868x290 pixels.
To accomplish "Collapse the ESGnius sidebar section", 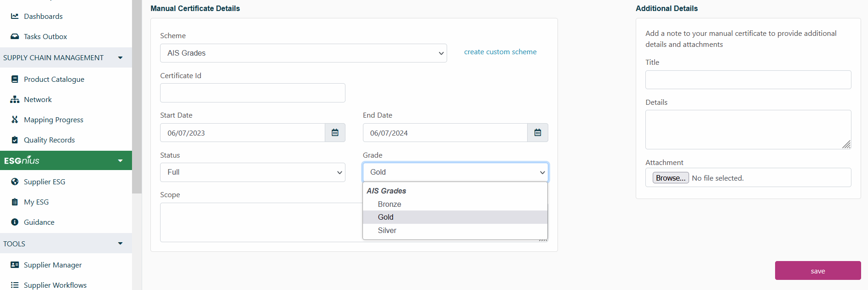I will pyautogui.click(x=120, y=160).
